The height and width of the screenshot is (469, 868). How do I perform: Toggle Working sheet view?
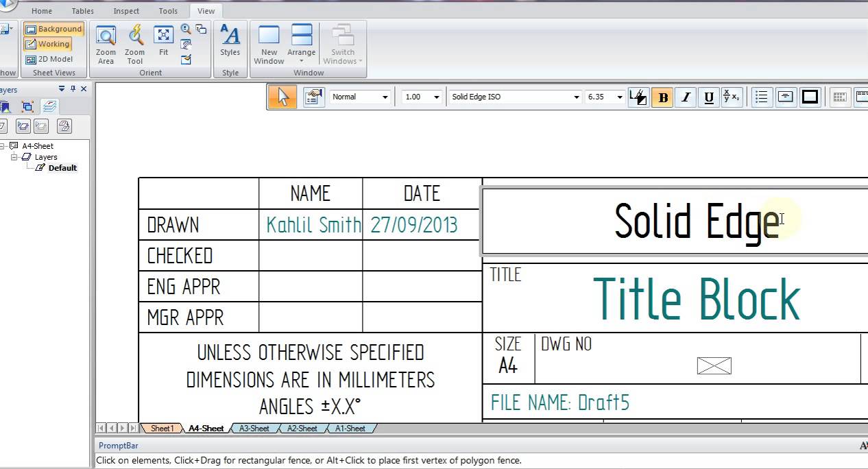[x=48, y=45]
